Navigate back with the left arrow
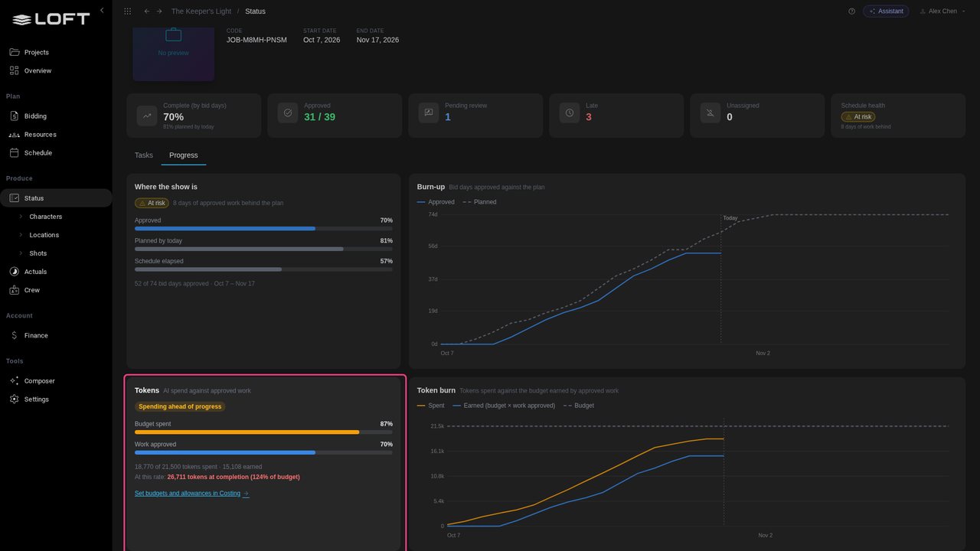This screenshot has height=551, width=980. [x=147, y=11]
